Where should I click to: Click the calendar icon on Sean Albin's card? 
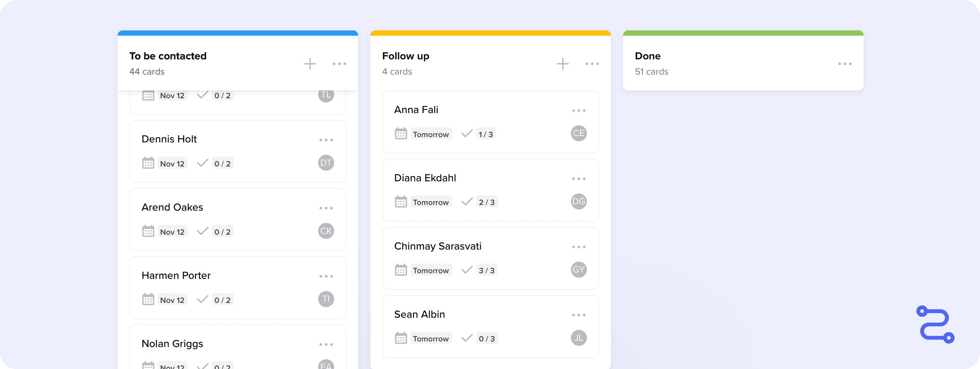tap(400, 338)
